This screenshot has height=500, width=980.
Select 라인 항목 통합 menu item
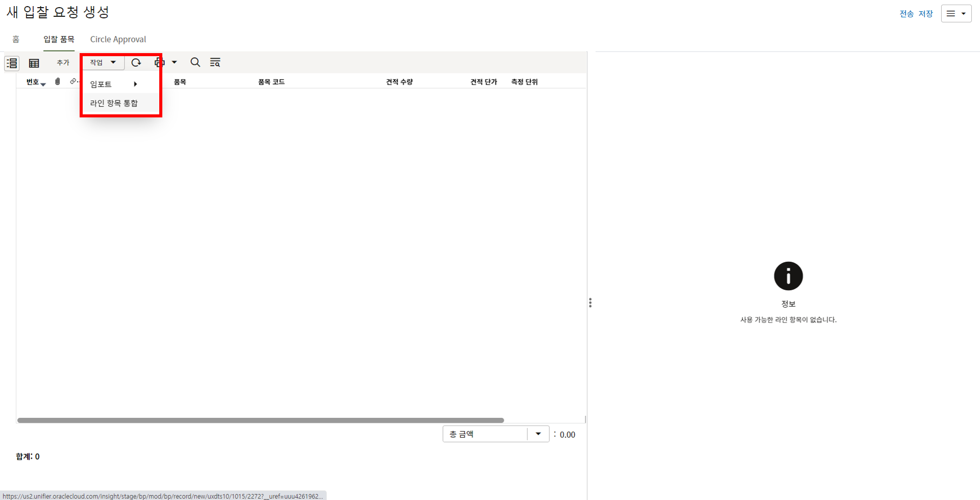point(114,103)
